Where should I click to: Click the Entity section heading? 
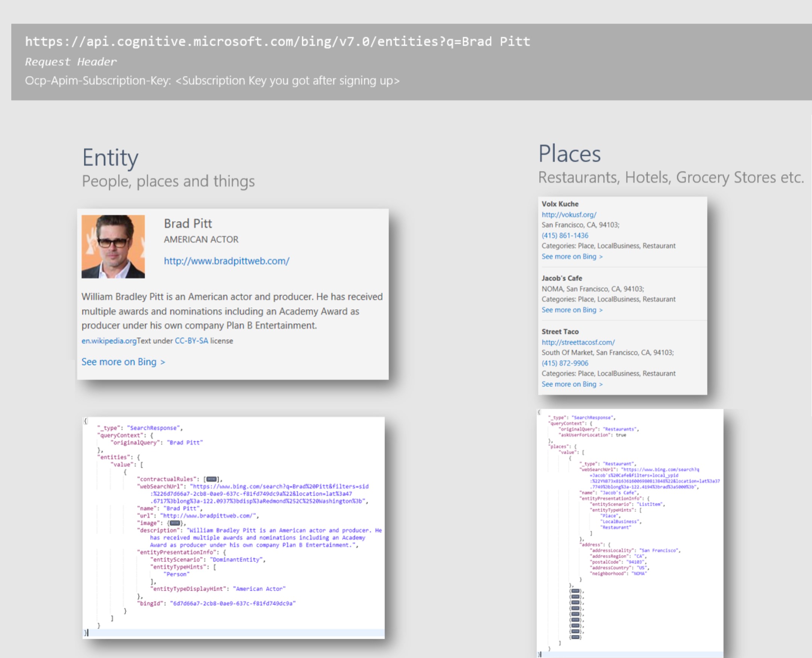[111, 158]
